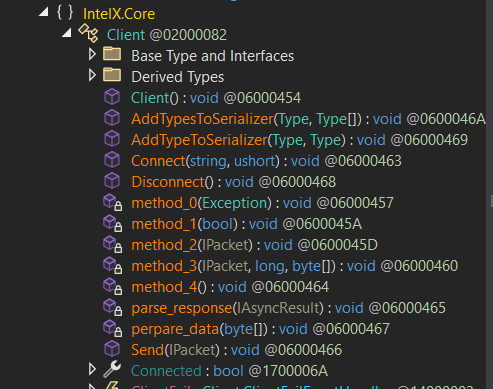Select AddTypesToSerializer(Type, Type[]) method

coord(308,119)
